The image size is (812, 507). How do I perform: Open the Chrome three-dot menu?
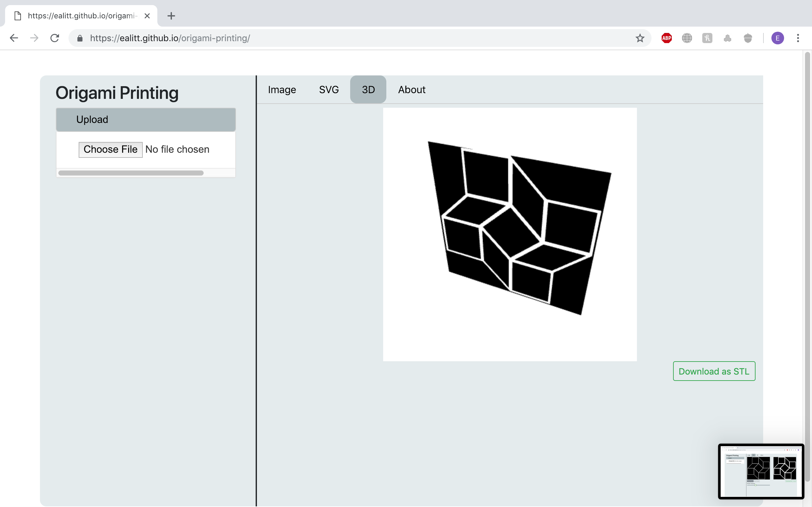point(798,38)
